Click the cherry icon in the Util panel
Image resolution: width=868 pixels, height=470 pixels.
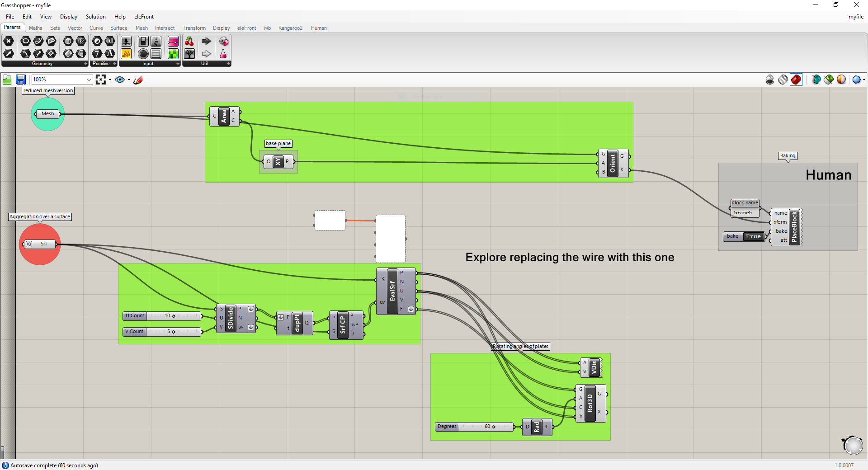(189, 41)
